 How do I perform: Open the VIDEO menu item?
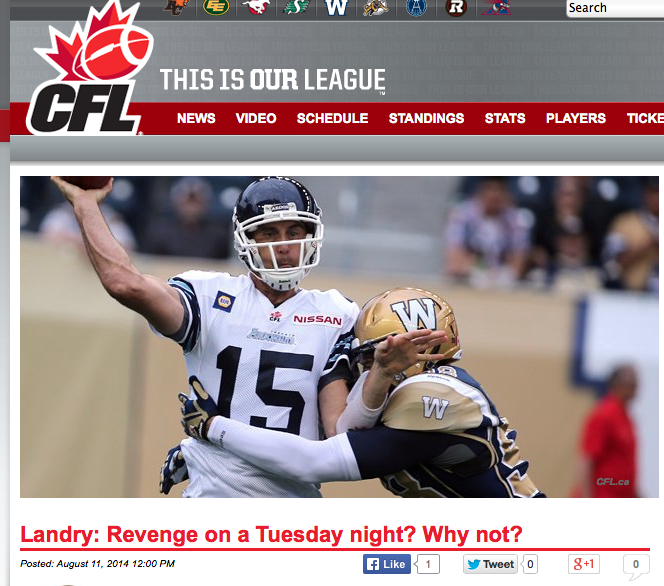pos(256,118)
